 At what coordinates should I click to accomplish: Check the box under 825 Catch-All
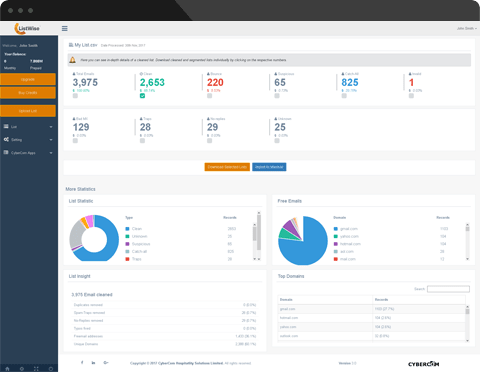tap(344, 96)
